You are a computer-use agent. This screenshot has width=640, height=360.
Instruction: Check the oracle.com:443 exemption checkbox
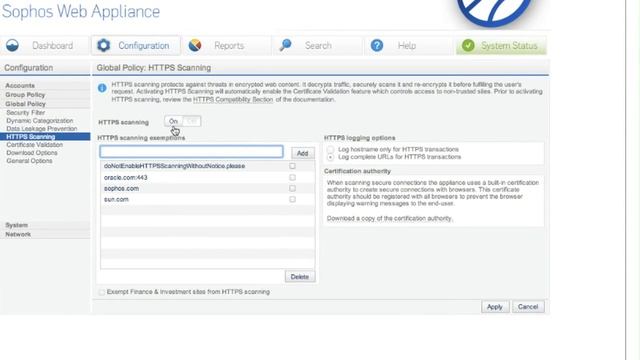coord(292,178)
